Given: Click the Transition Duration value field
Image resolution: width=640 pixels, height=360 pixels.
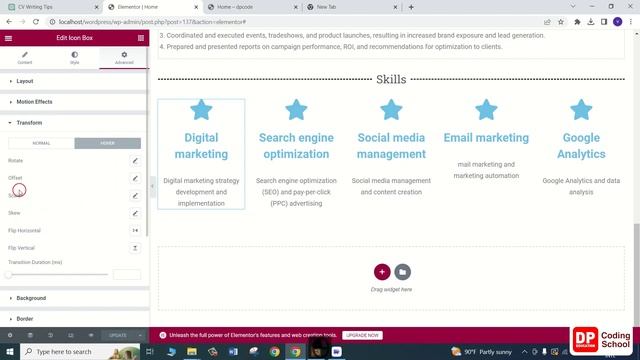Looking at the screenshot, I should click(x=127, y=275).
